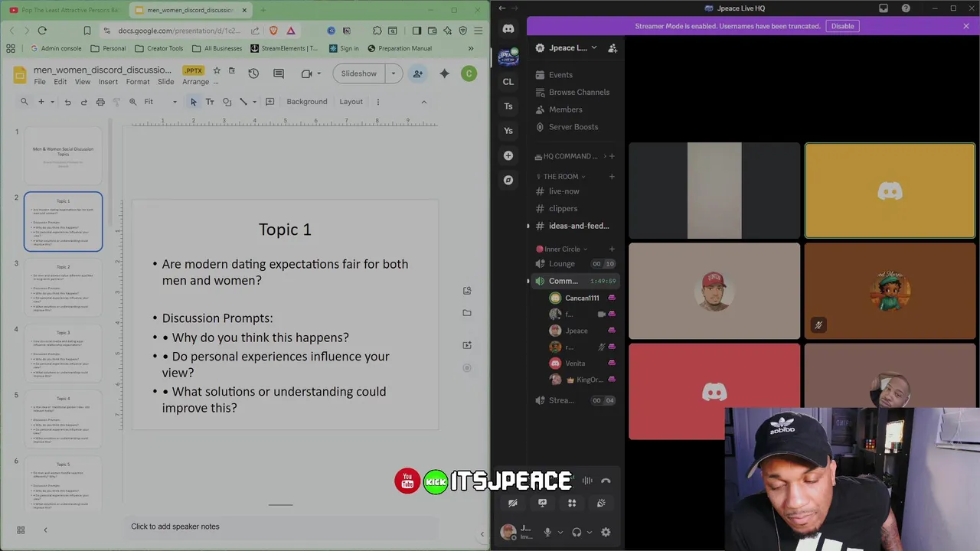Star the presentation document
The image size is (980, 551).
click(x=217, y=70)
